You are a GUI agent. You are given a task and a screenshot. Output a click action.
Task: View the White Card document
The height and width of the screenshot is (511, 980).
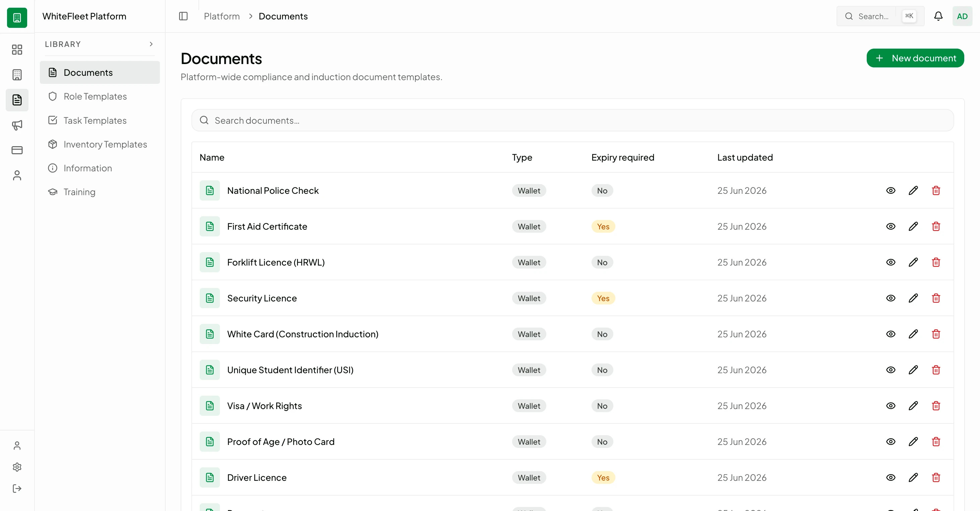click(x=891, y=334)
